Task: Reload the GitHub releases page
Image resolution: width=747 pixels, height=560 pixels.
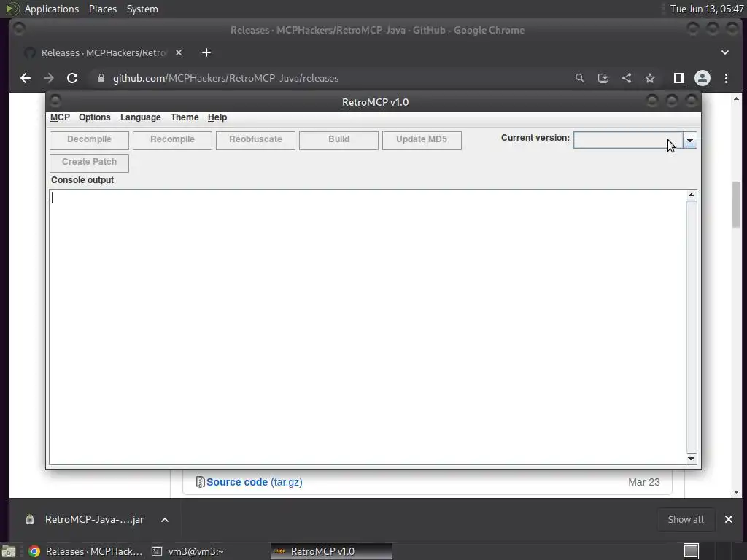Action: click(x=72, y=78)
